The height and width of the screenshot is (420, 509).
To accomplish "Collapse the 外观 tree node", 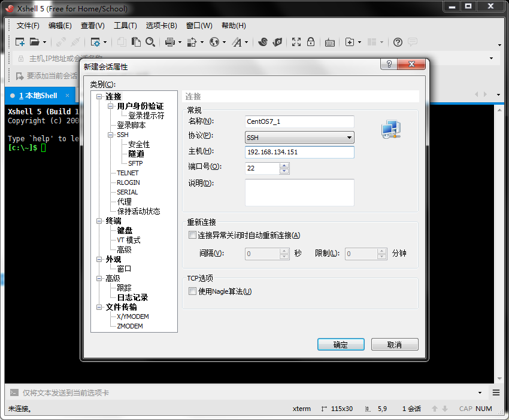I will coord(99,259).
